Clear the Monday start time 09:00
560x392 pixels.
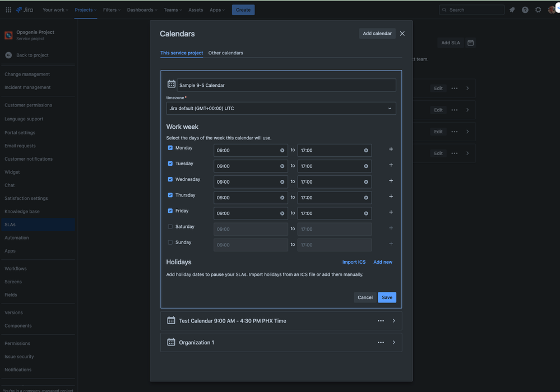click(x=282, y=151)
